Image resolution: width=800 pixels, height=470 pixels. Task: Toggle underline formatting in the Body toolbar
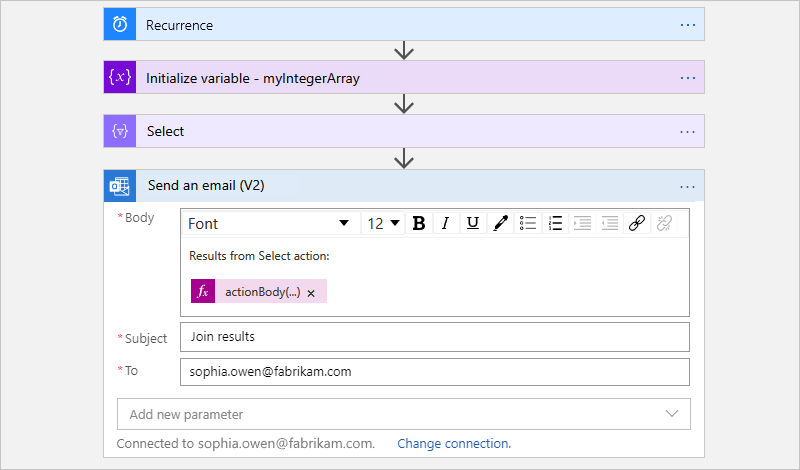tap(473, 223)
